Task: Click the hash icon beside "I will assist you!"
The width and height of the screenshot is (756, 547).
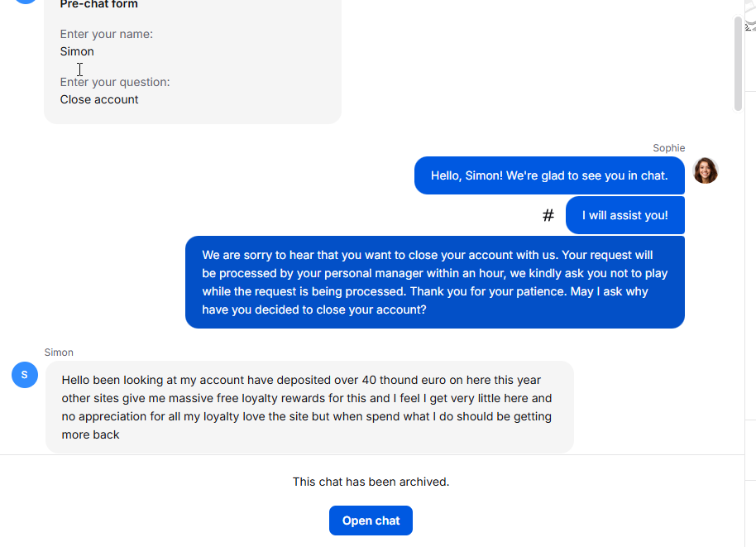Action: pyautogui.click(x=548, y=215)
